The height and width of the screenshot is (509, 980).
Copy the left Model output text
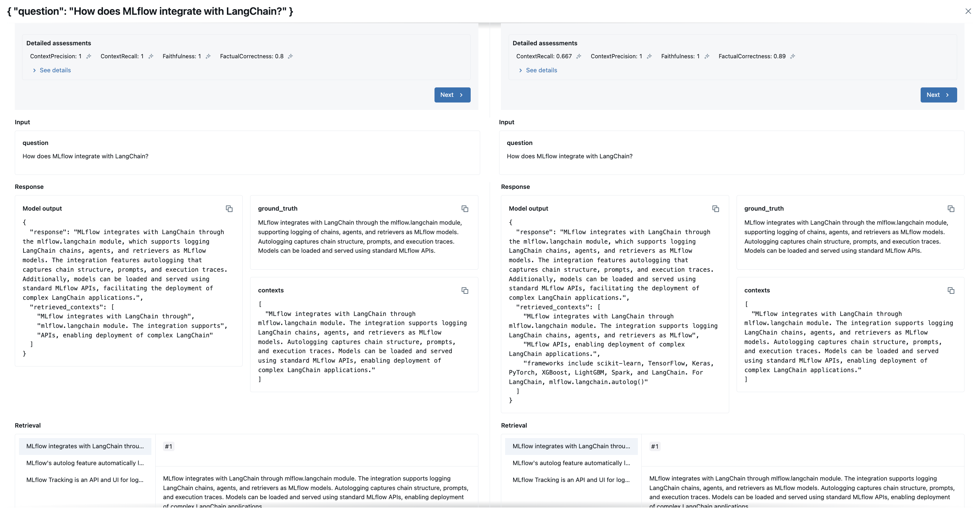click(x=229, y=209)
